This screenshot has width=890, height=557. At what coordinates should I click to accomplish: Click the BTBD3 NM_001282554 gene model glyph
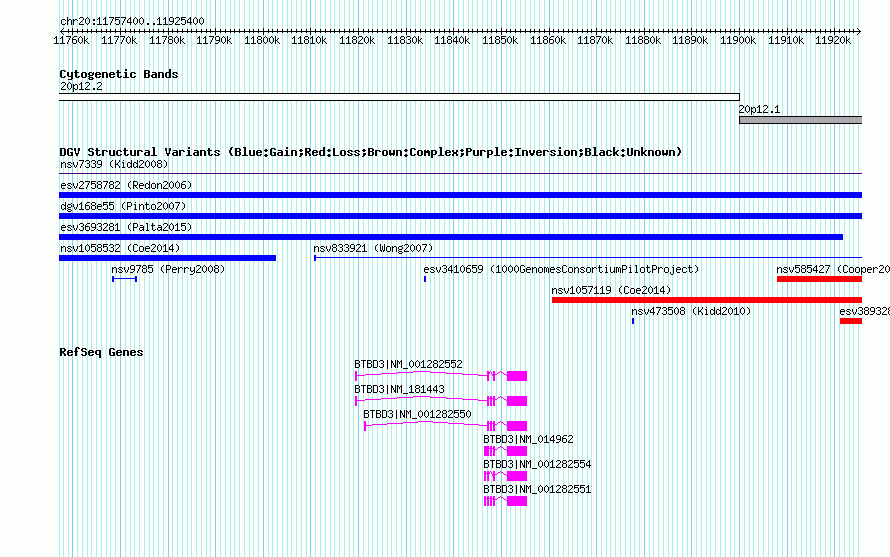505,476
